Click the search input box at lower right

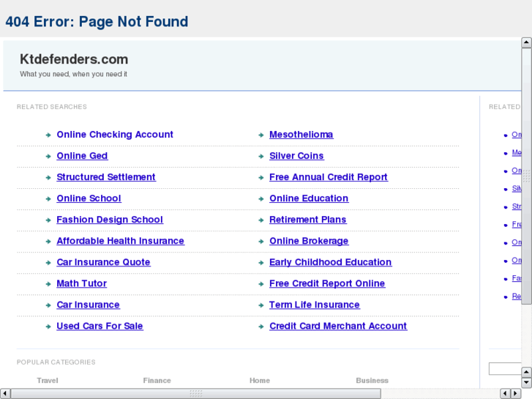(x=505, y=369)
